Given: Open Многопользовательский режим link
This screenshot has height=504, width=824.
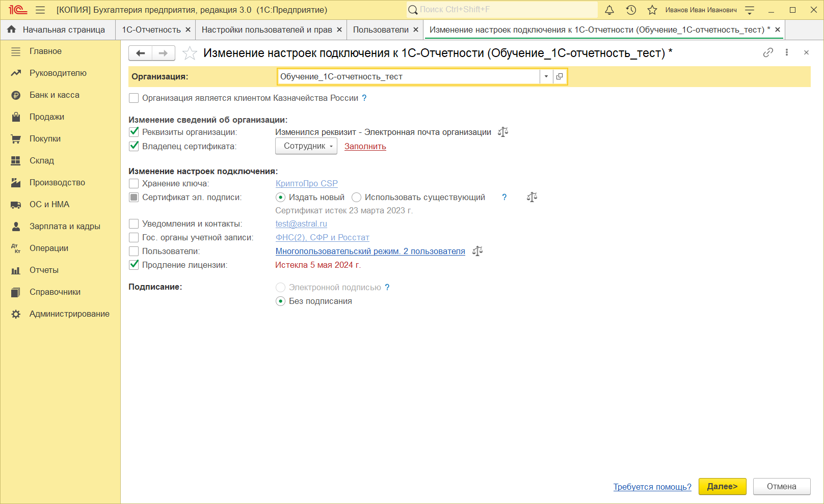Looking at the screenshot, I should click(370, 251).
